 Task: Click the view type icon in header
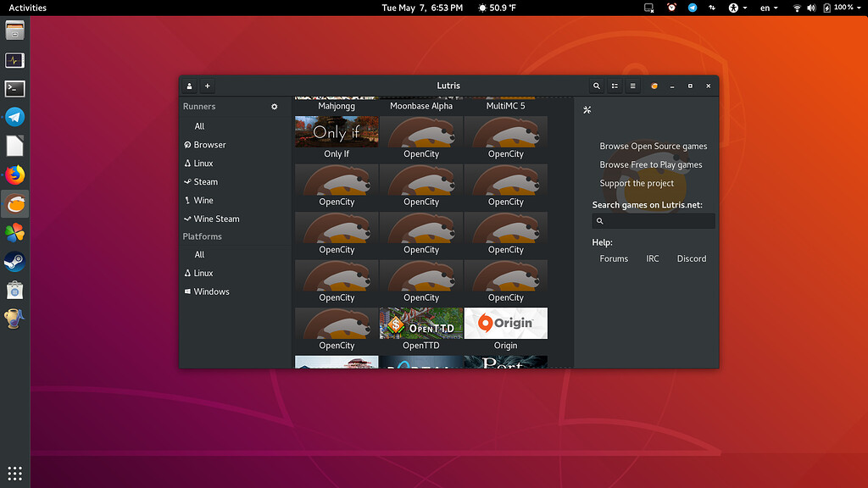click(x=615, y=86)
